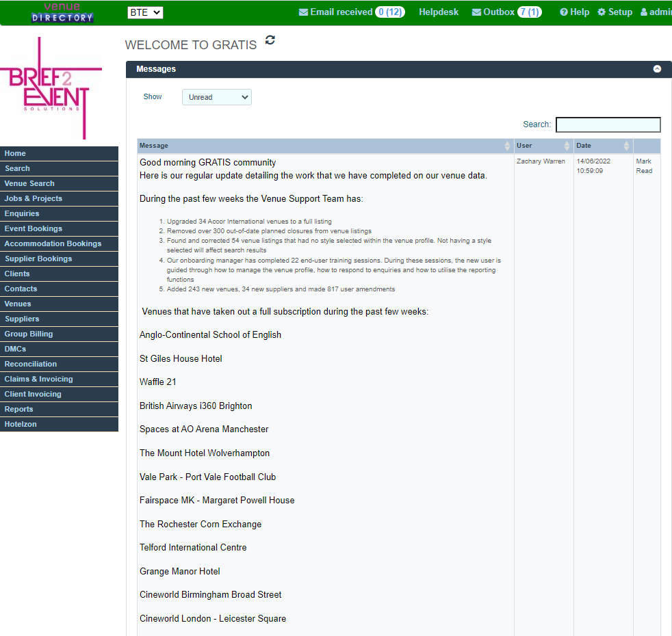Sort by the Date column header
672x636 pixels.
pyautogui.click(x=604, y=146)
